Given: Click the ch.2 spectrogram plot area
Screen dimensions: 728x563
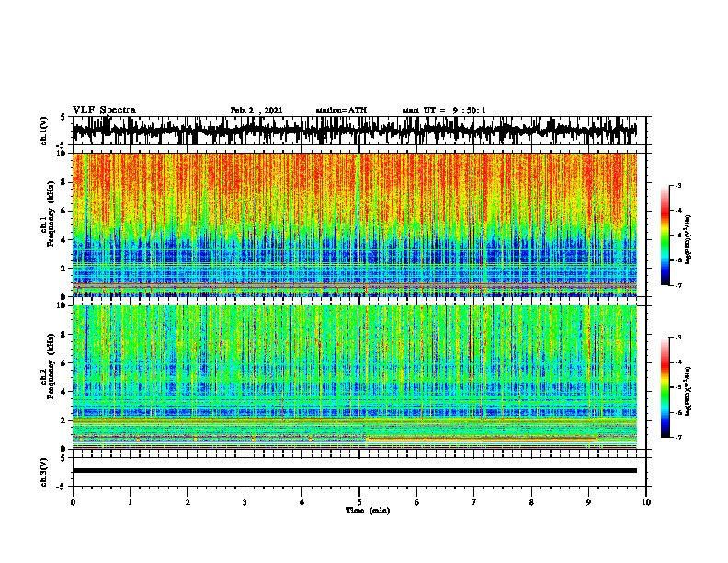Looking at the screenshot, I should (x=354, y=377).
